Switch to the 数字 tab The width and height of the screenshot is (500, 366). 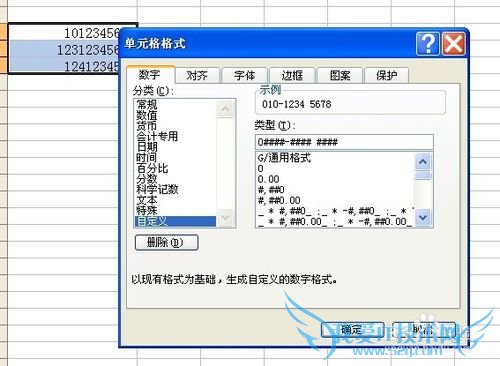pyautogui.click(x=150, y=74)
